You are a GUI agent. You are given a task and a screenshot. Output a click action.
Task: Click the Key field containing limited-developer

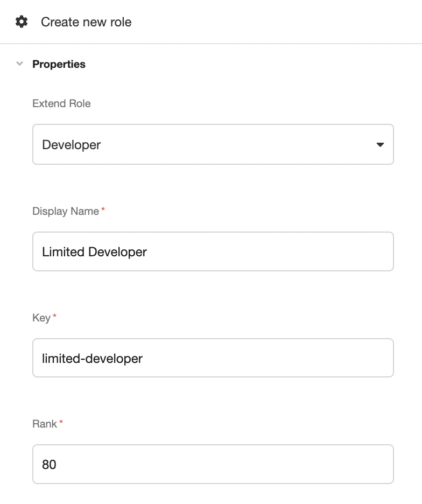pyautogui.click(x=213, y=358)
